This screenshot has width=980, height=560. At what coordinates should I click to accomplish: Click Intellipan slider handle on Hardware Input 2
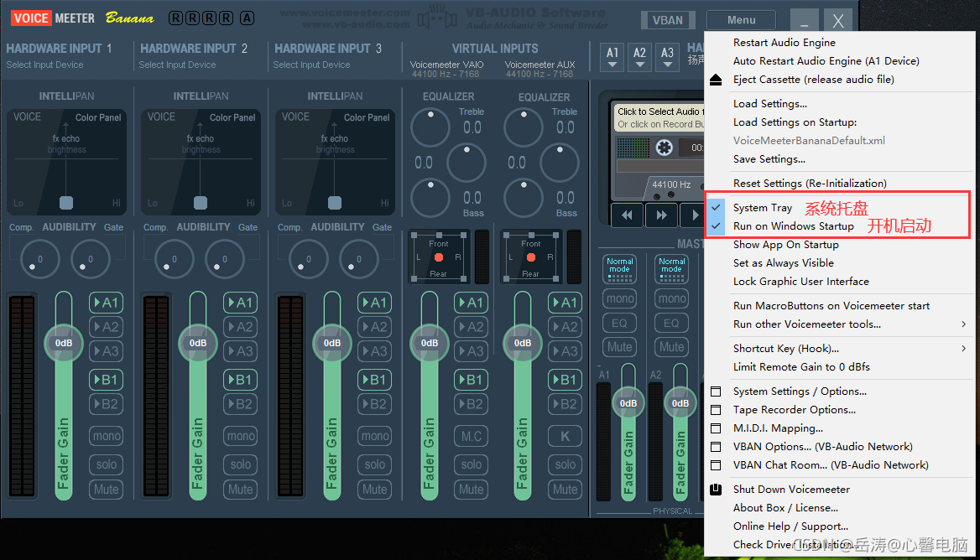(x=201, y=203)
